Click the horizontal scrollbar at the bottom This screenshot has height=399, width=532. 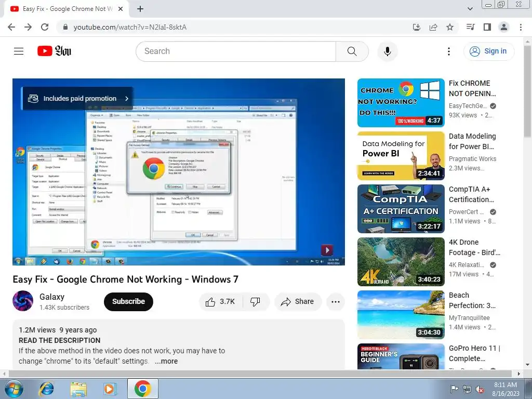[260, 374]
